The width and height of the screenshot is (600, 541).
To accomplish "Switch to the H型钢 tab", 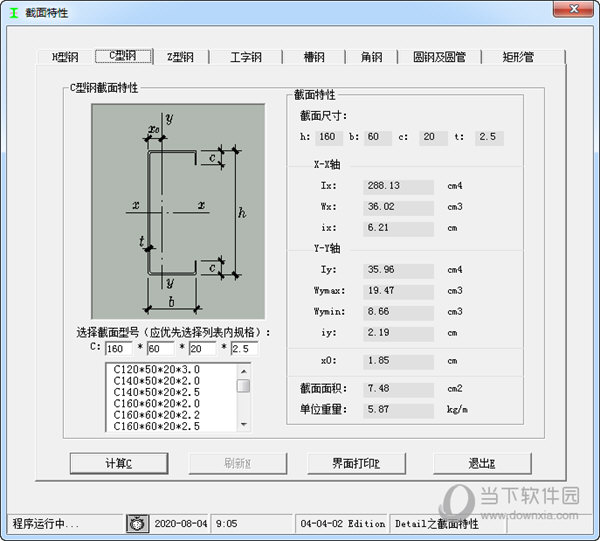I will tap(65, 57).
